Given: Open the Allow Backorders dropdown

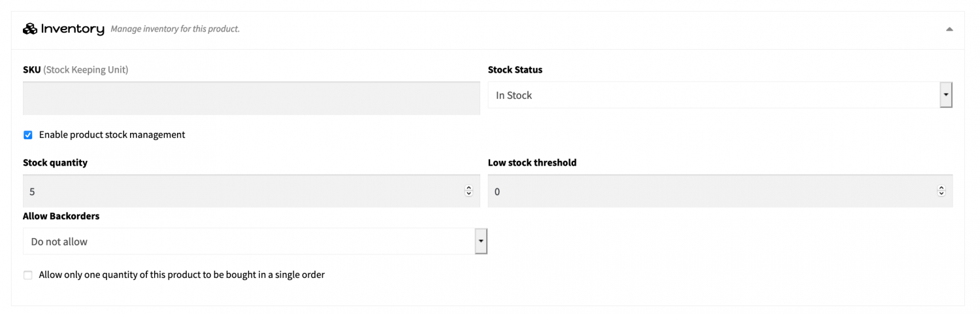Looking at the screenshot, I should click(x=255, y=241).
